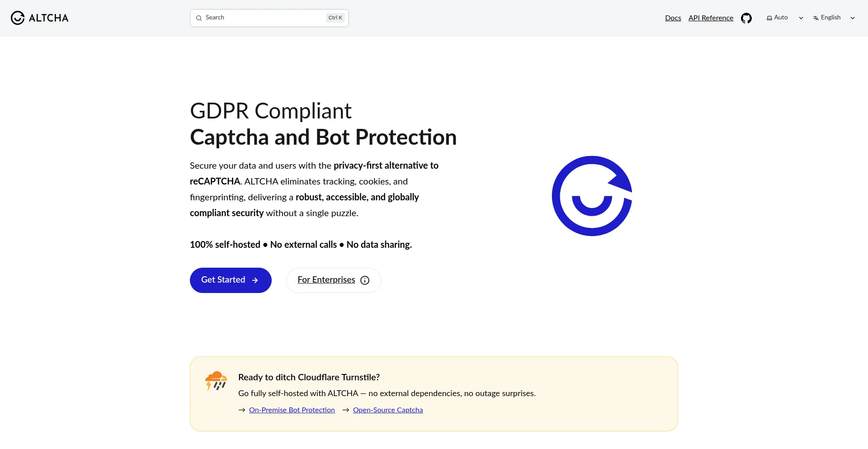
Task: Open API Reference in the navigation
Action: pos(711,18)
